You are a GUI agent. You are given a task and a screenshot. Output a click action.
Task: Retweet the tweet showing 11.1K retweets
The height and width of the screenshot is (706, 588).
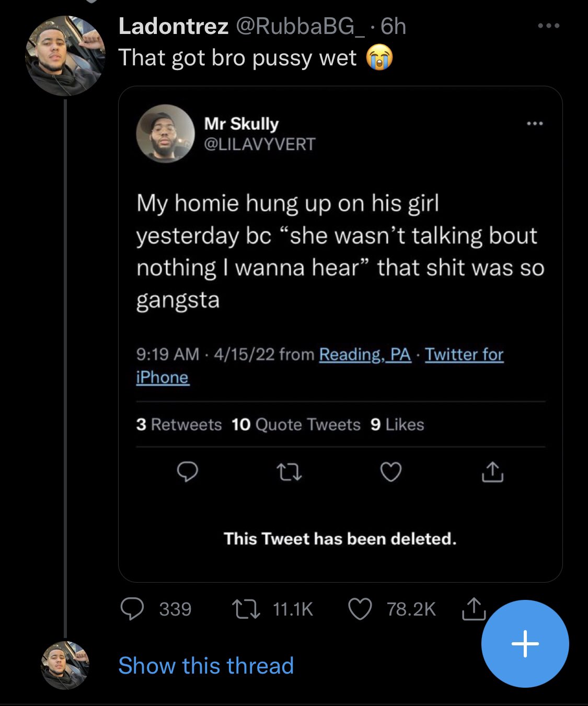click(x=246, y=609)
